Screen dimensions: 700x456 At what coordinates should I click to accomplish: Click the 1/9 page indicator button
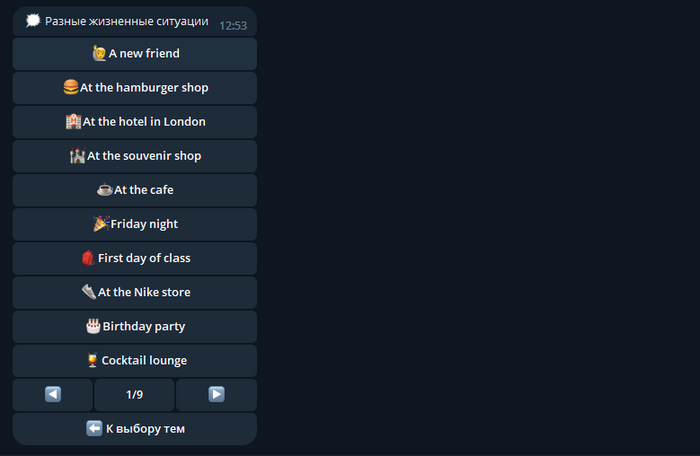(134, 394)
